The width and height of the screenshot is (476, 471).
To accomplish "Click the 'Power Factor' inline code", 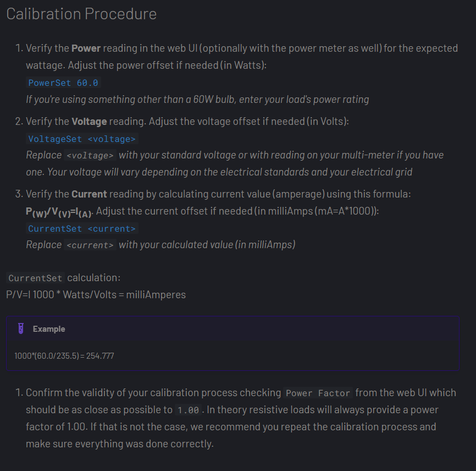I will pyautogui.click(x=318, y=393).
